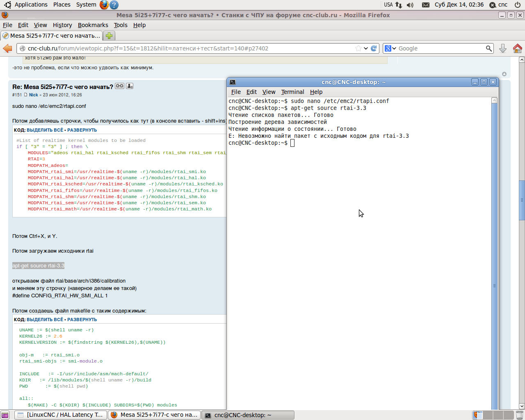Screen dimensions: 525x420
Task: Click the show desktop icon in bottom panel
Action: [5, 415]
